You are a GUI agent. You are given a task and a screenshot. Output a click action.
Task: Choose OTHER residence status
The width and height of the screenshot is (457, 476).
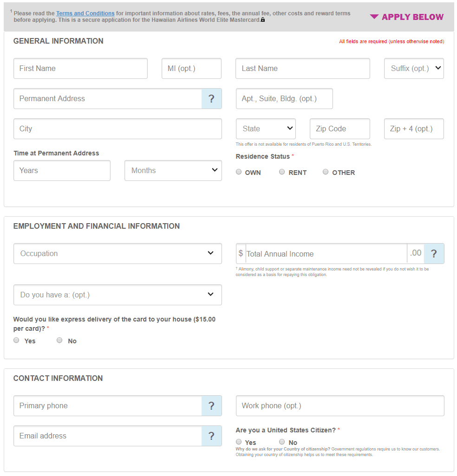[326, 172]
